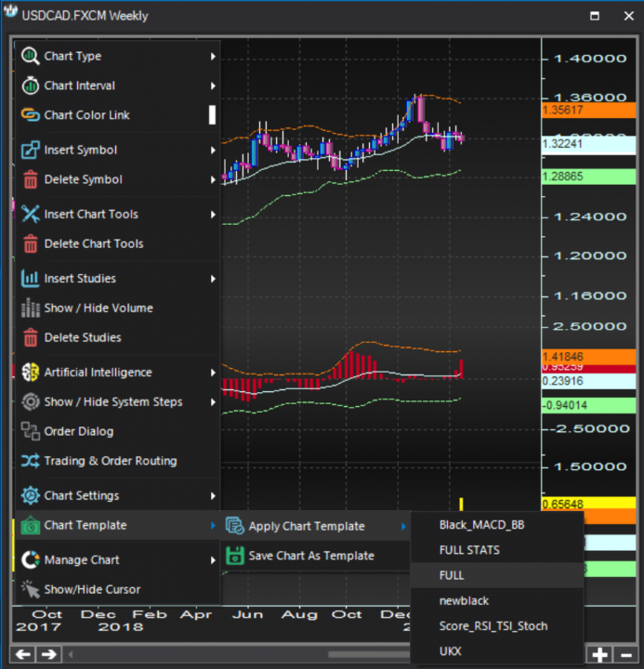Click the Chart Template camera icon
The width and height of the screenshot is (644, 669).
point(31,525)
